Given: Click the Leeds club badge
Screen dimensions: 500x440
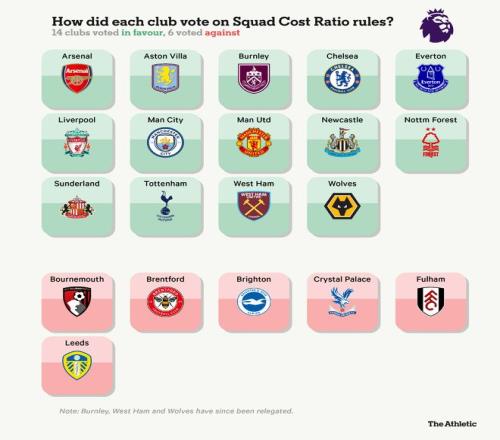Looking at the screenshot, I should [x=77, y=365].
